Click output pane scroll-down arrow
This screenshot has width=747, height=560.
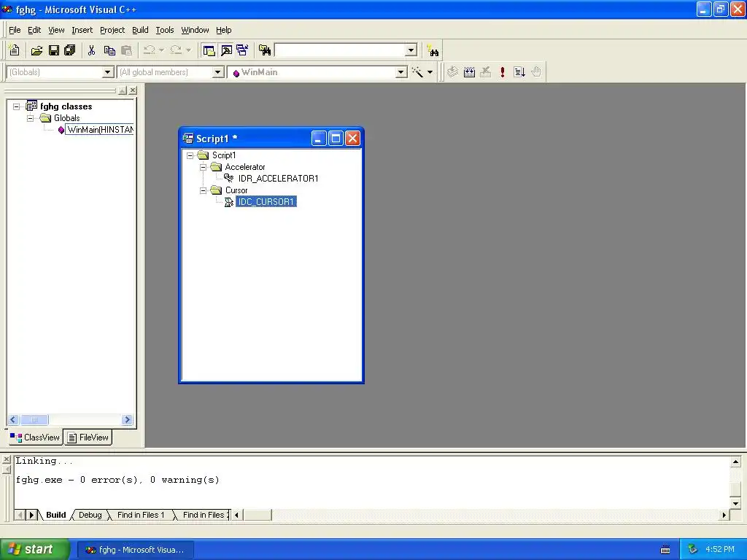coord(735,503)
